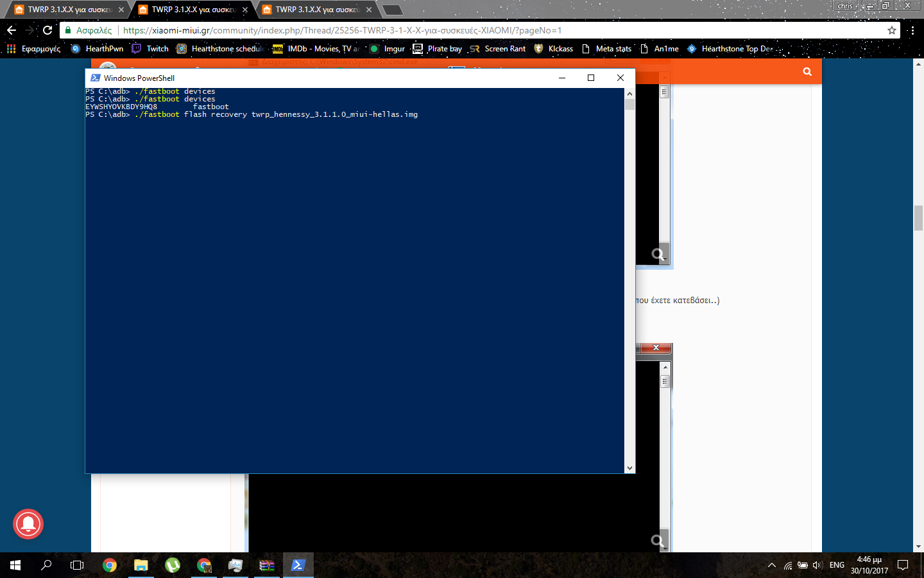This screenshot has height=578, width=924.
Task: Zoom the lower embedded screenshot with its magnifier
Action: click(x=659, y=541)
